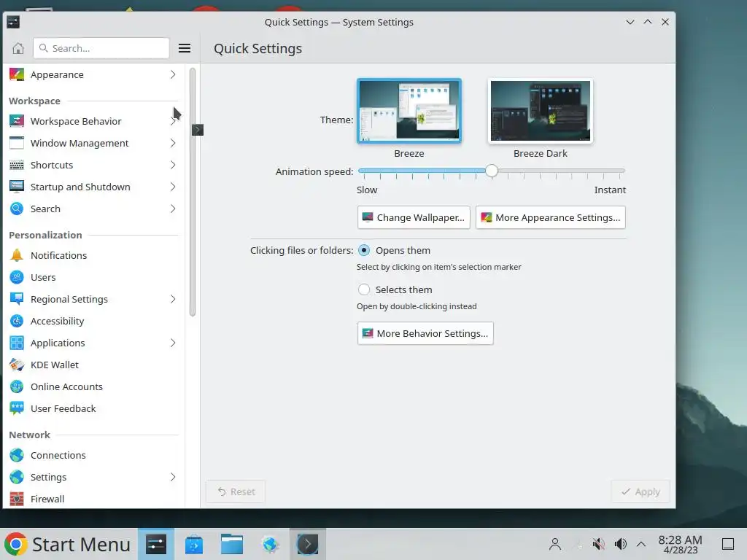Open the Discover store taskbar icon
Viewport: 747px width, 560px height.
point(194,544)
